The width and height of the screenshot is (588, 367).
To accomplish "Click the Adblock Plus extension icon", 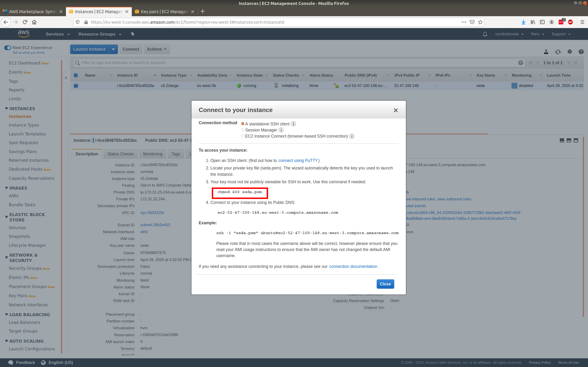I will pos(570,22).
